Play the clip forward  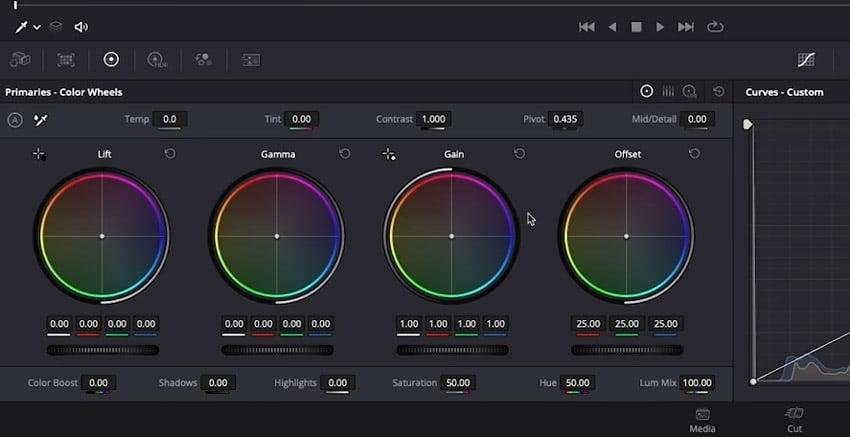(x=660, y=27)
